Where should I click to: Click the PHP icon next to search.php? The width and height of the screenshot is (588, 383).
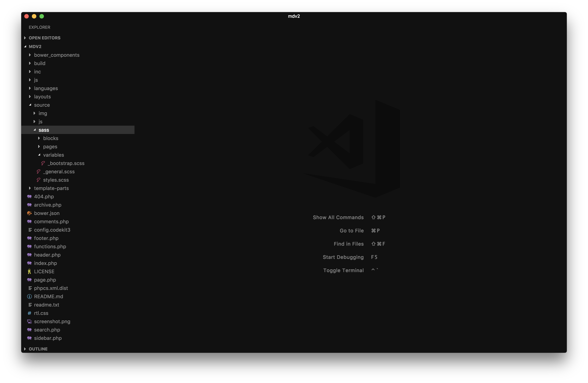click(29, 330)
